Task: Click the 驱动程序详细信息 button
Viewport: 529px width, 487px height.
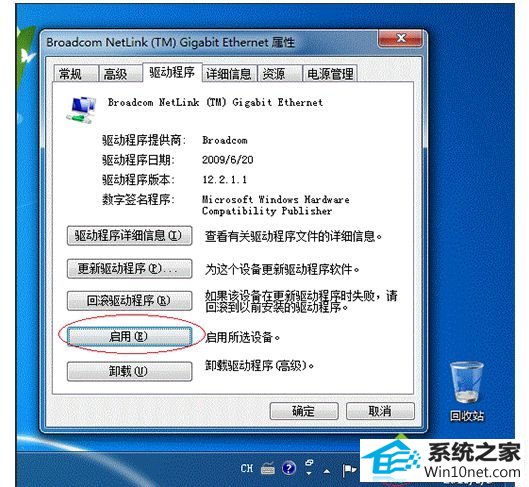Action: (x=130, y=235)
